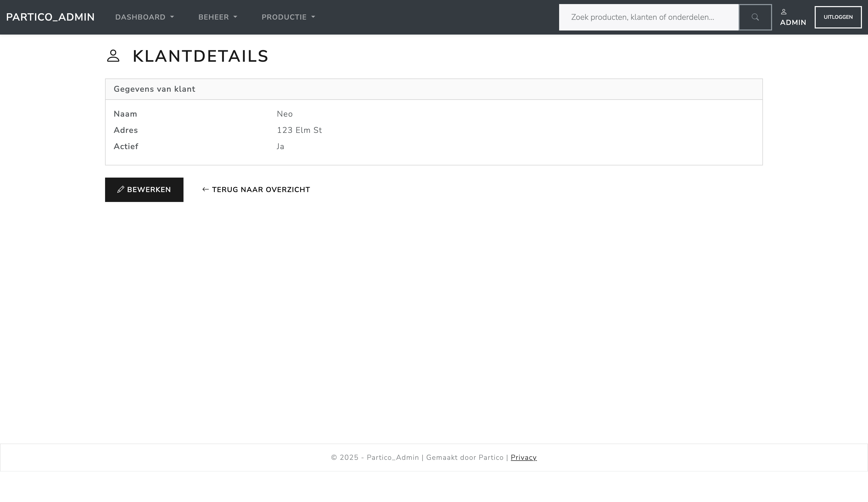Screen dimensions: 868x502
Task: Select the Actief value Ja
Action: point(280,147)
